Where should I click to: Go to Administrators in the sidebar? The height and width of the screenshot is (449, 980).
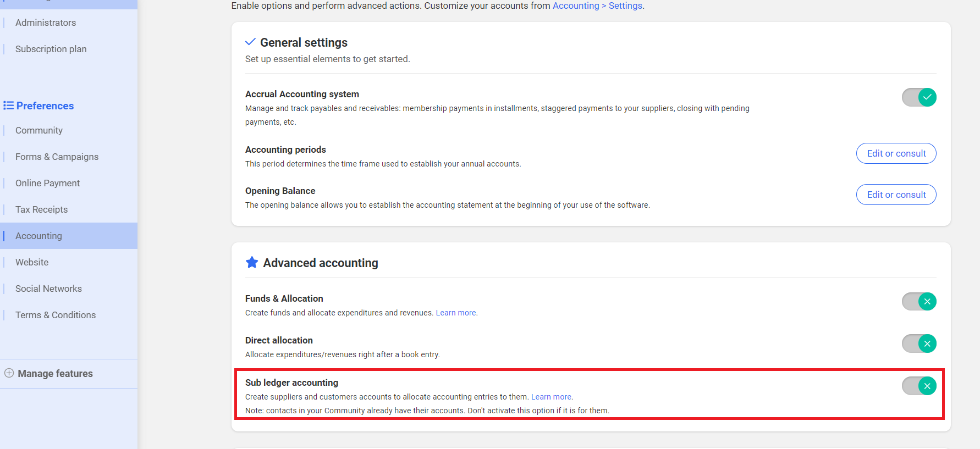[x=46, y=23]
